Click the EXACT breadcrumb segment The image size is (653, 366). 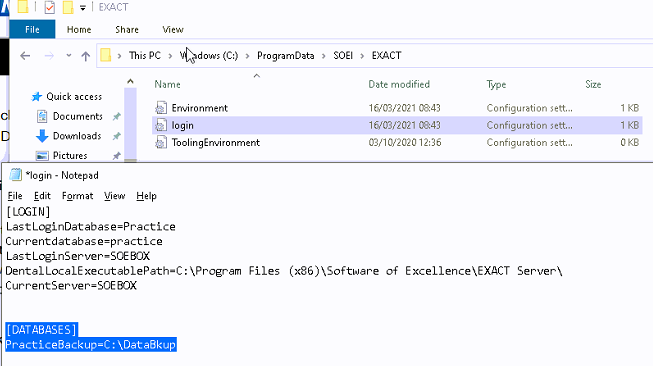(x=386, y=55)
